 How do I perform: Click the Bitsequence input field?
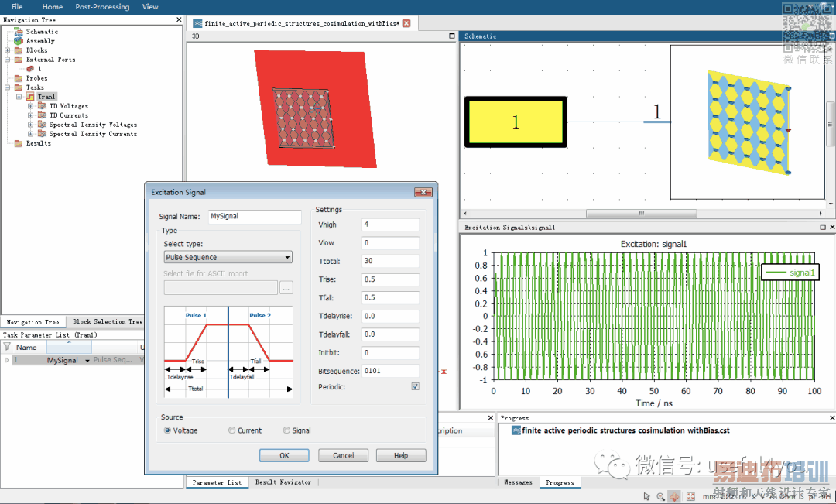[x=390, y=372]
